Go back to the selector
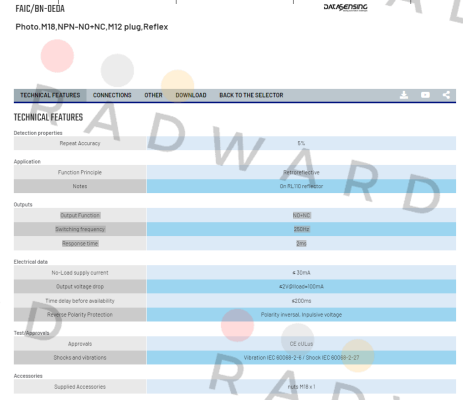The height and width of the screenshot is (400, 463). [251, 95]
